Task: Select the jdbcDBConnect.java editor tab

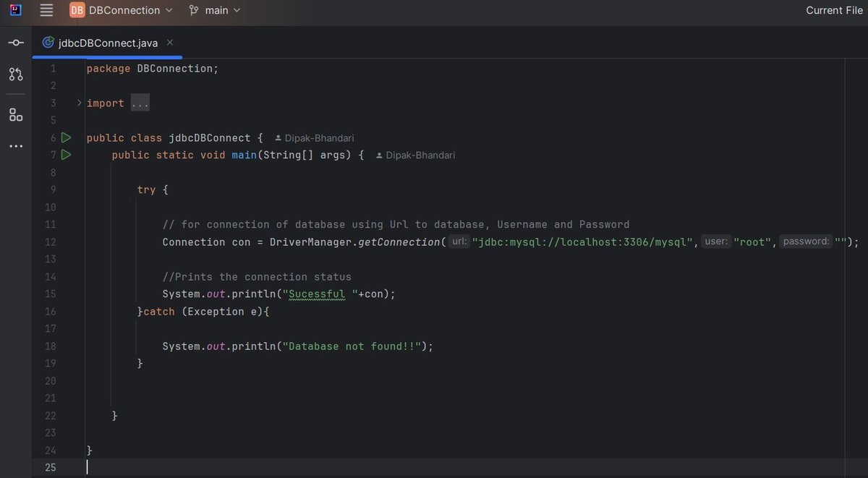Action: tap(108, 43)
